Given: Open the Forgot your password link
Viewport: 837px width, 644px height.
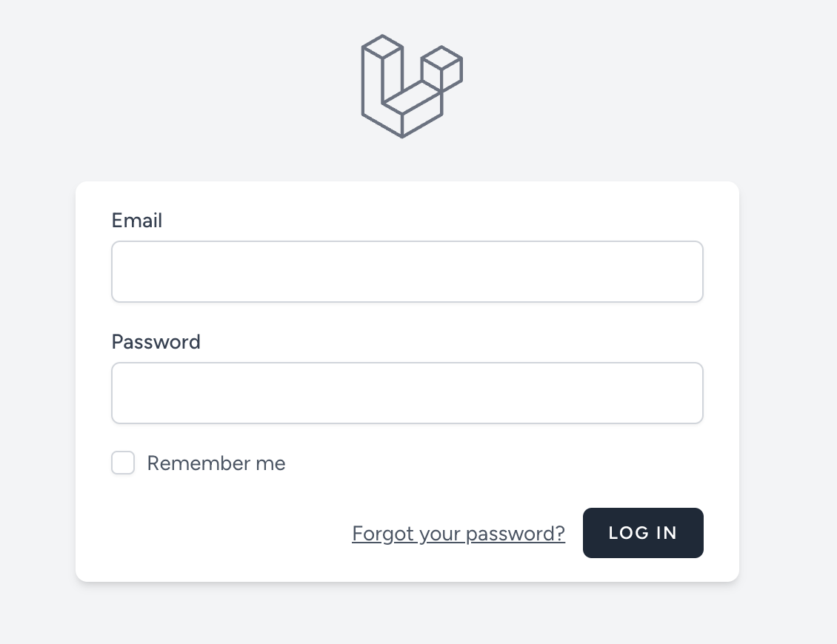Looking at the screenshot, I should tap(458, 533).
